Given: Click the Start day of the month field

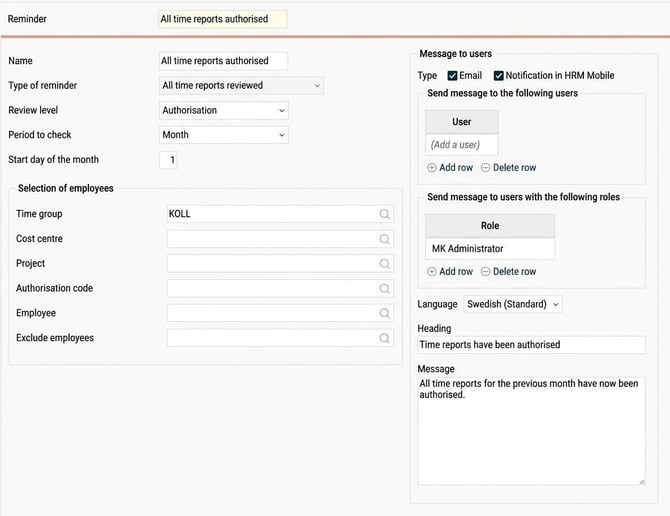Looking at the screenshot, I should click(x=168, y=160).
